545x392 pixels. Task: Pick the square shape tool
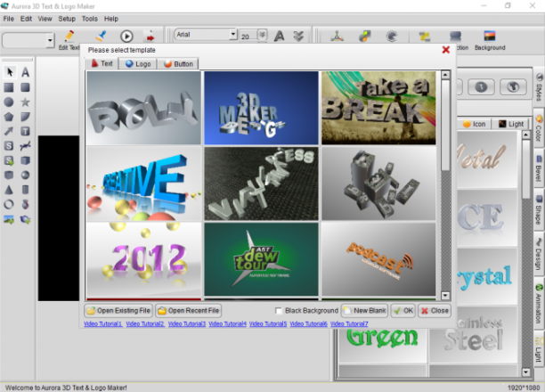[9, 87]
